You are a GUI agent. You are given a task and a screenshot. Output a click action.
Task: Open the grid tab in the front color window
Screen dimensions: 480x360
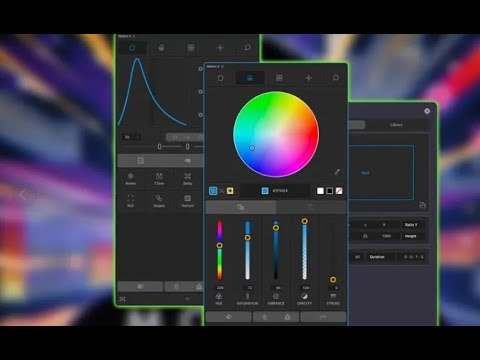[x=279, y=78]
